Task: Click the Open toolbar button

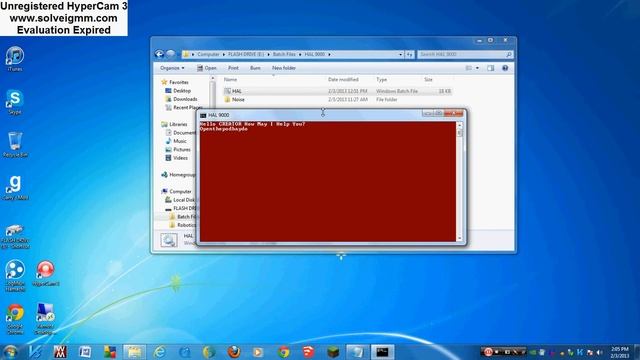Action: 207,68
